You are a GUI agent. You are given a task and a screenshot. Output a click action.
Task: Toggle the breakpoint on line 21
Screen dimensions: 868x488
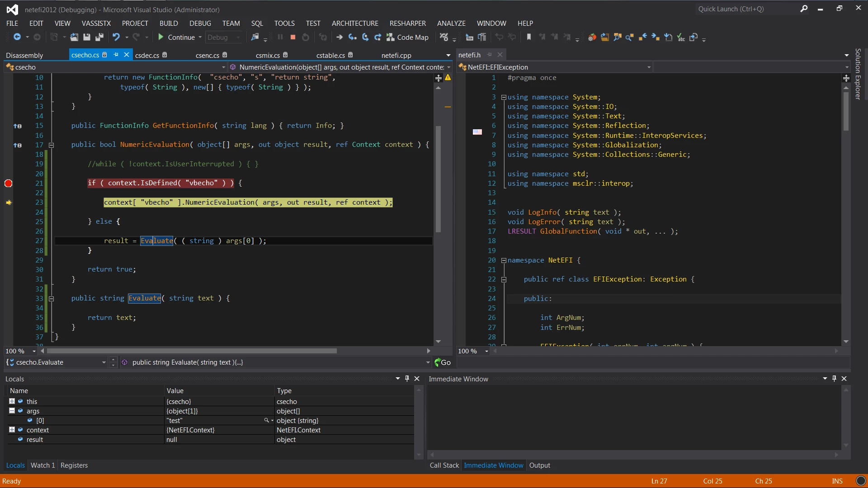pyautogui.click(x=8, y=183)
